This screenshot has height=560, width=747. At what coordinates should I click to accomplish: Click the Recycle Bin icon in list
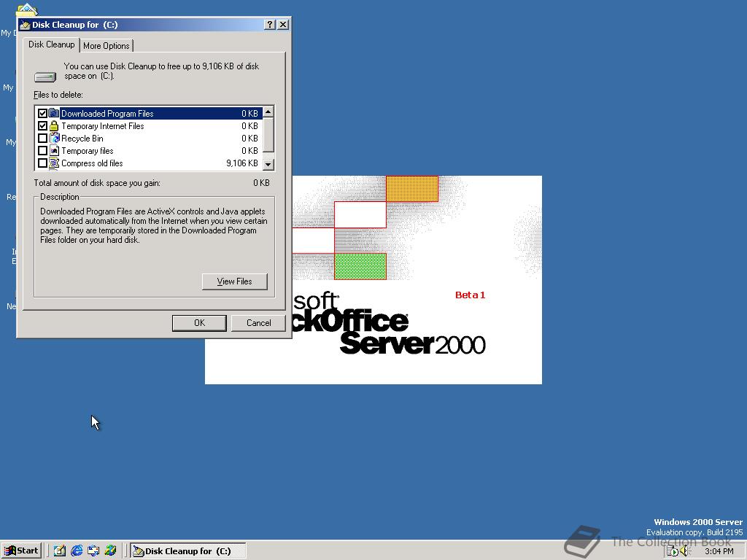pos(54,138)
